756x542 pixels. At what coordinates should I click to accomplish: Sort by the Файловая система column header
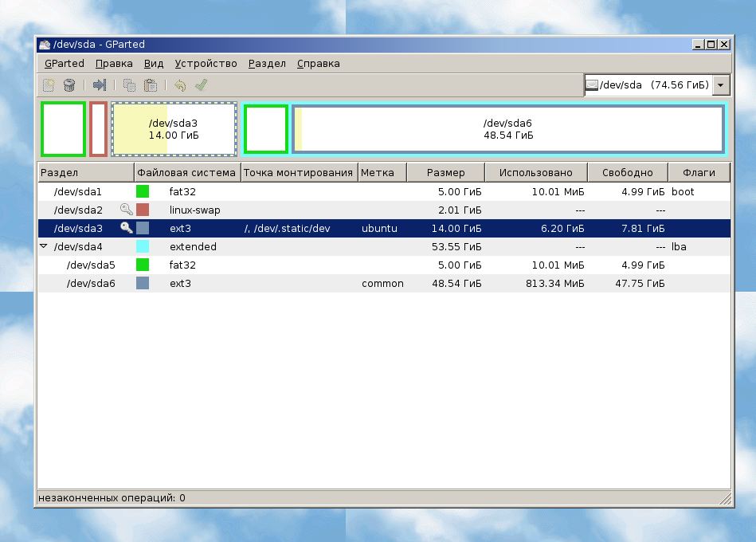pyautogui.click(x=187, y=173)
